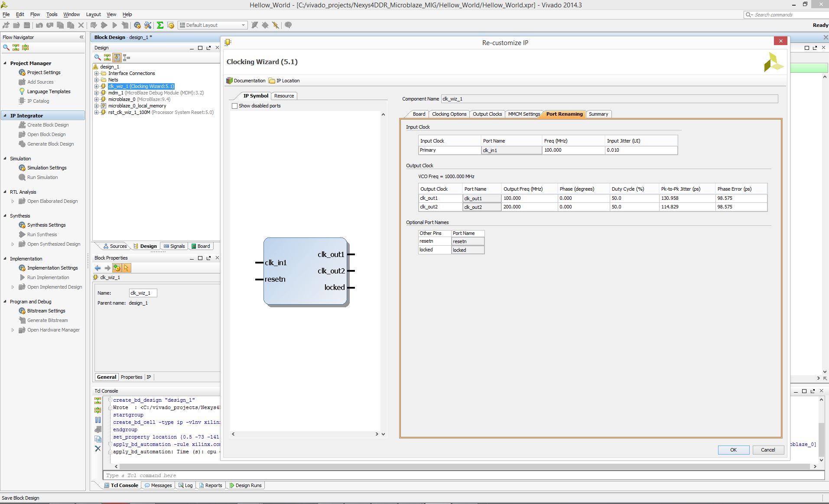This screenshot has width=829, height=504.
Task: Switch to Messages tab at bottom
Action: point(158,485)
